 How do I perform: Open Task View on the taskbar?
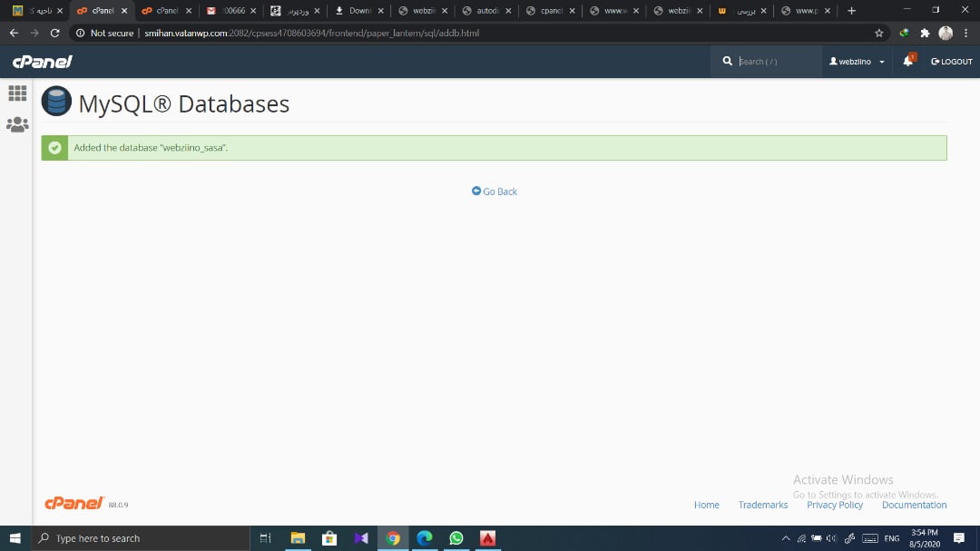[266, 538]
